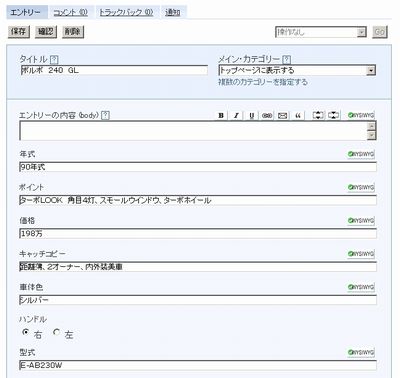This screenshot has height=378, width=400.
Task: Open help for メイン・カテゴリー label
Action: click(x=286, y=60)
